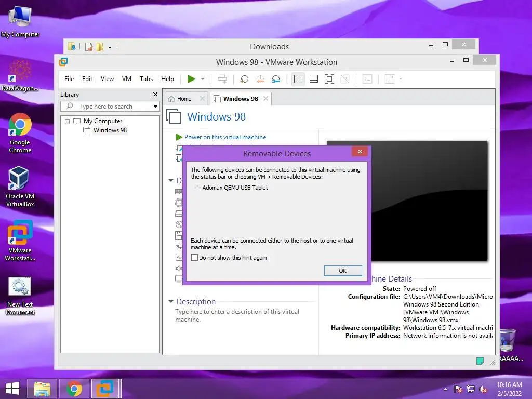Open the VM menu
Screen dimensions: 532x399
click(x=127, y=79)
